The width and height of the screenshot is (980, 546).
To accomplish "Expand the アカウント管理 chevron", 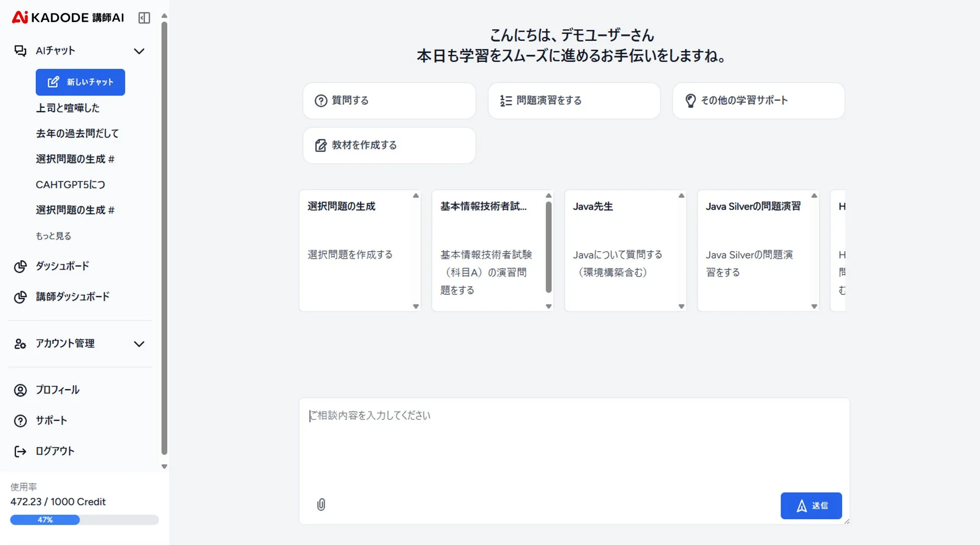I will point(139,344).
